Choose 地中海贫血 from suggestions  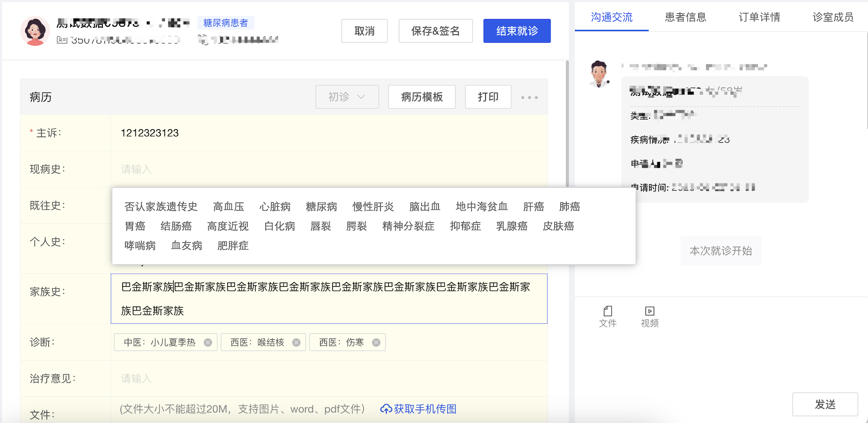point(482,207)
